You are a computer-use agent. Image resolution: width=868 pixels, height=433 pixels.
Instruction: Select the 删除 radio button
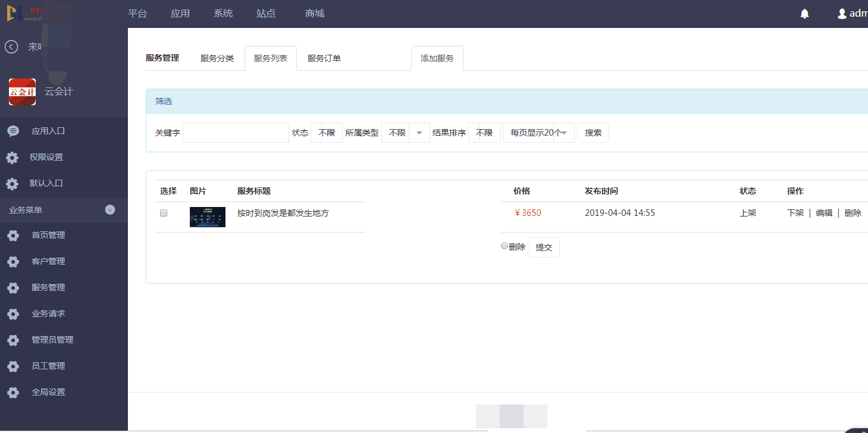click(x=504, y=245)
